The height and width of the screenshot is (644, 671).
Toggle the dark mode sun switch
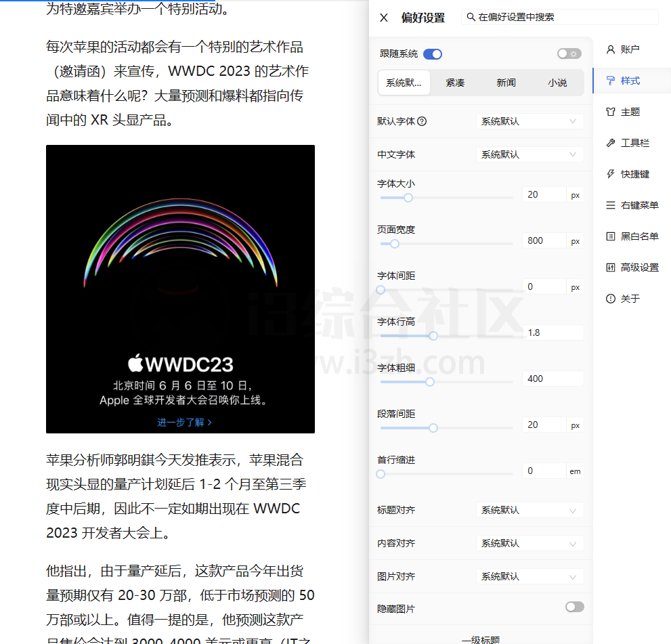pyautogui.click(x=569, y=53)
